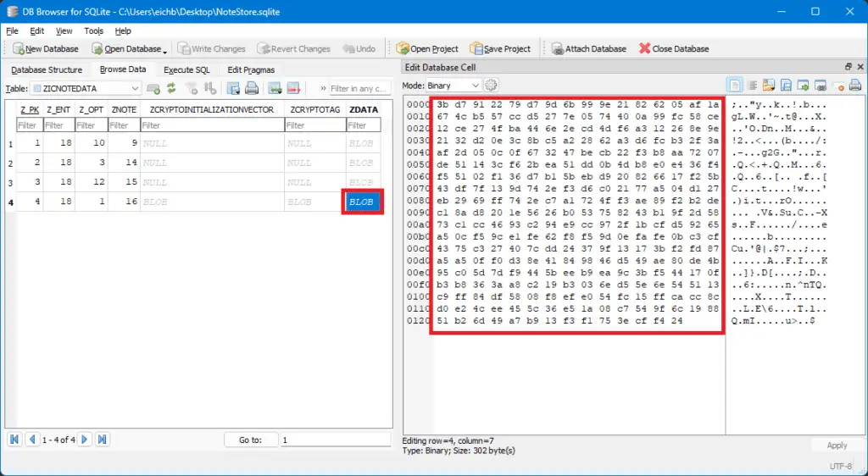Go to the first page of records

(15, 440)
